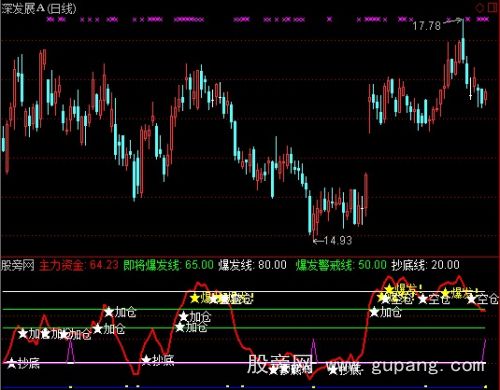Click the last yellow 爆发 star marker
Image resolution: width=500 pixels, height=390 pixels.
(x=445, y=293)
